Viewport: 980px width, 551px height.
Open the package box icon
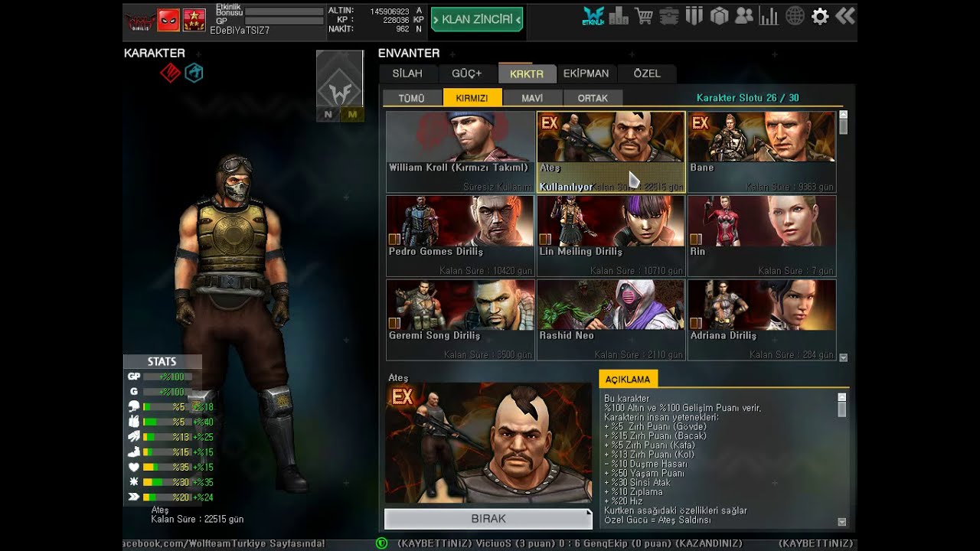point(719,16)
